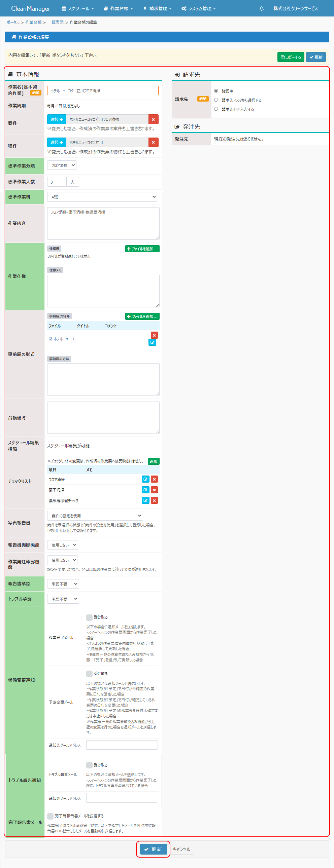Delete the フロア清掃 checklist item
The image size is (334, 868).
(154, 479)
